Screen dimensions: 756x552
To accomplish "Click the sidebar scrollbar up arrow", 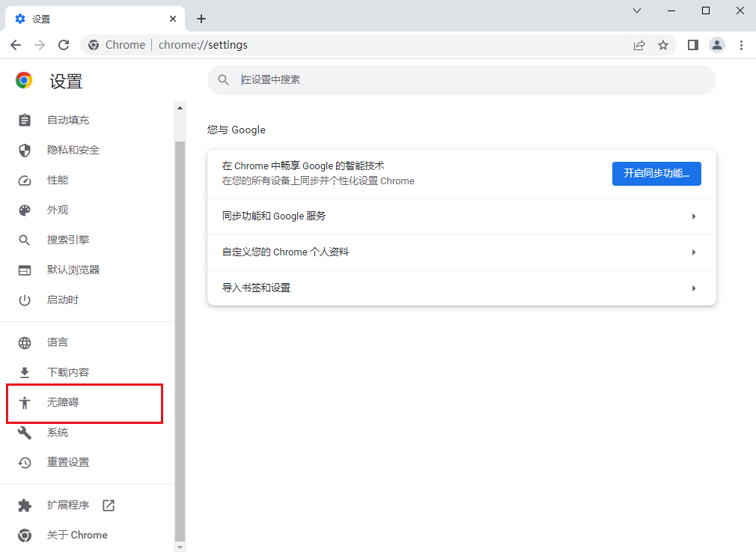I will tap(180, 108).
